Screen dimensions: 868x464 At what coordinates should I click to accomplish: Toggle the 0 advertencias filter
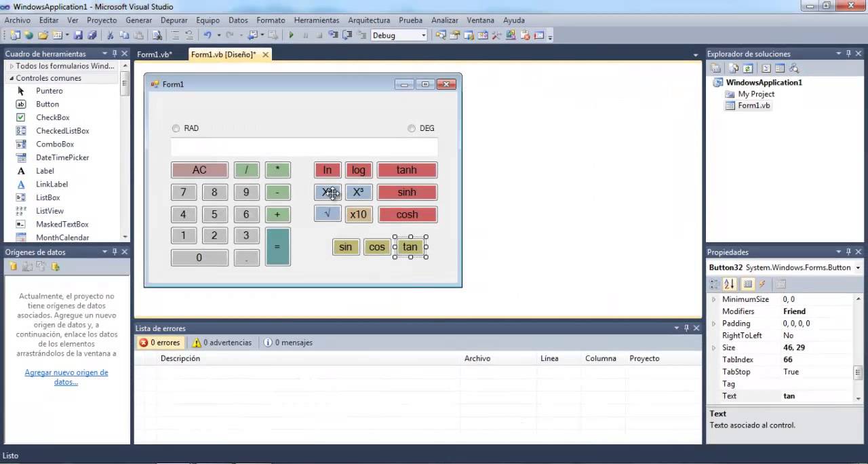222,343
